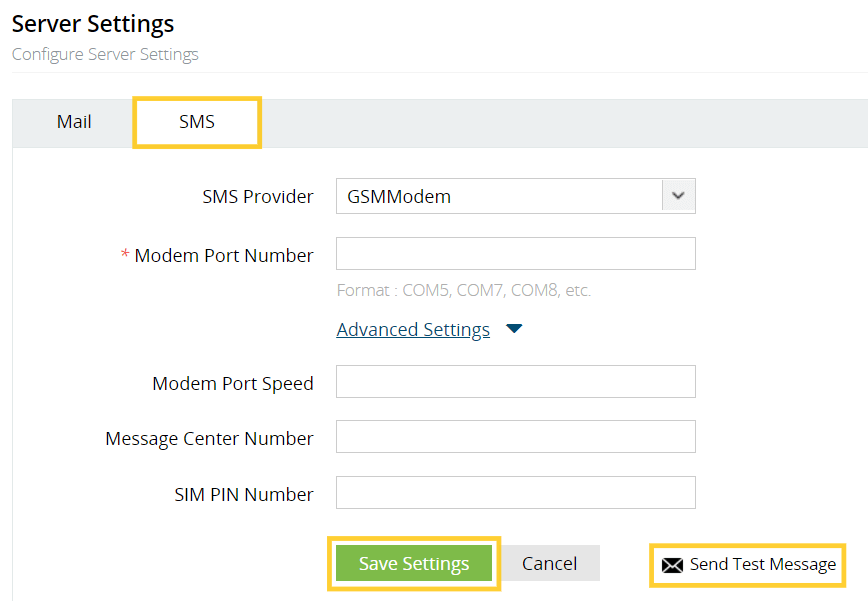Screen dimensions: 868x601
Task: Click the envelope icon beside Send Test Message
Action: coord(672,566)
